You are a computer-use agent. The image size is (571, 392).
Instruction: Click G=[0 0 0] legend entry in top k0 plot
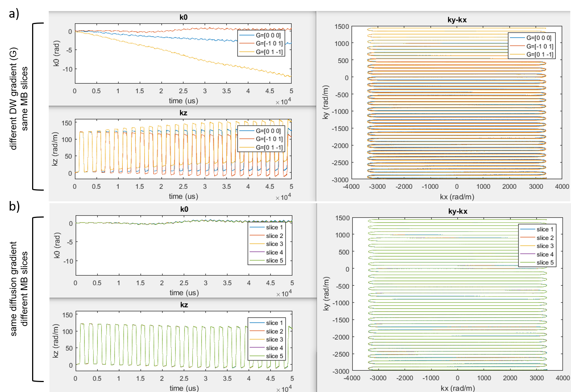[268, 35]
